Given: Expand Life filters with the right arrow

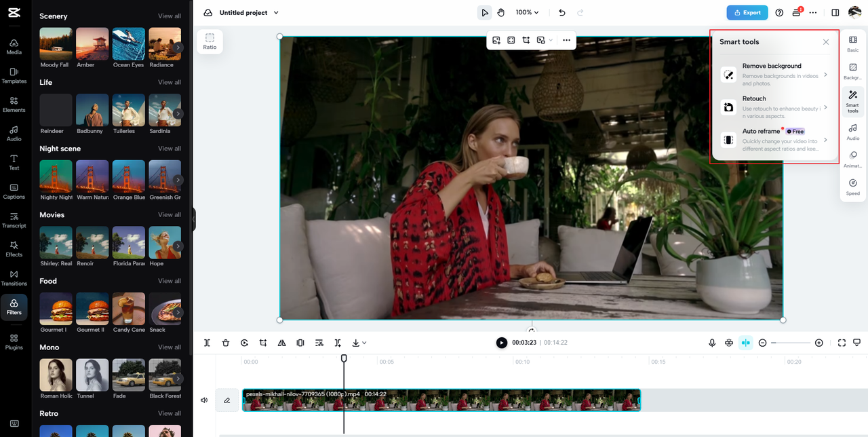Looking at the screenshot, I should tap(178, 114).
